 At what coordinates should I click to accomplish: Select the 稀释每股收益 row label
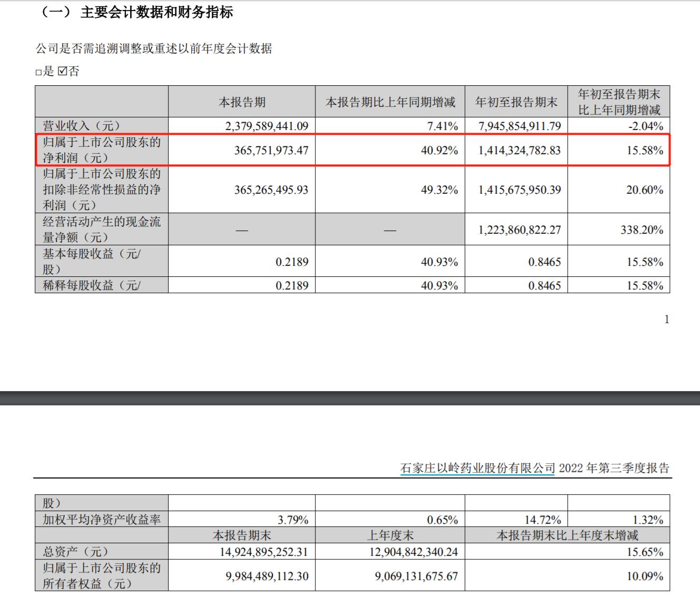coord(91,286)
